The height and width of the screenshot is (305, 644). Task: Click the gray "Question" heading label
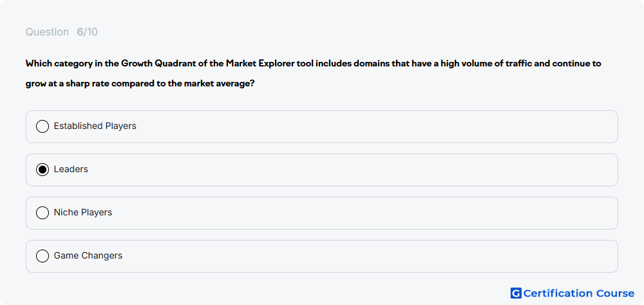point(47,32)
